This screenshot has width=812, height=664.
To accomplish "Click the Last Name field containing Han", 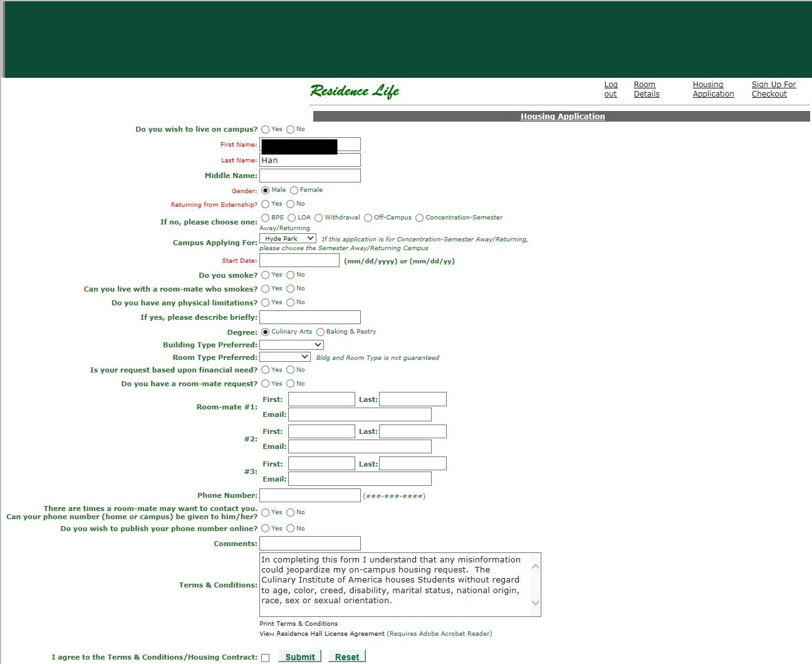I will tap(310, 160).
